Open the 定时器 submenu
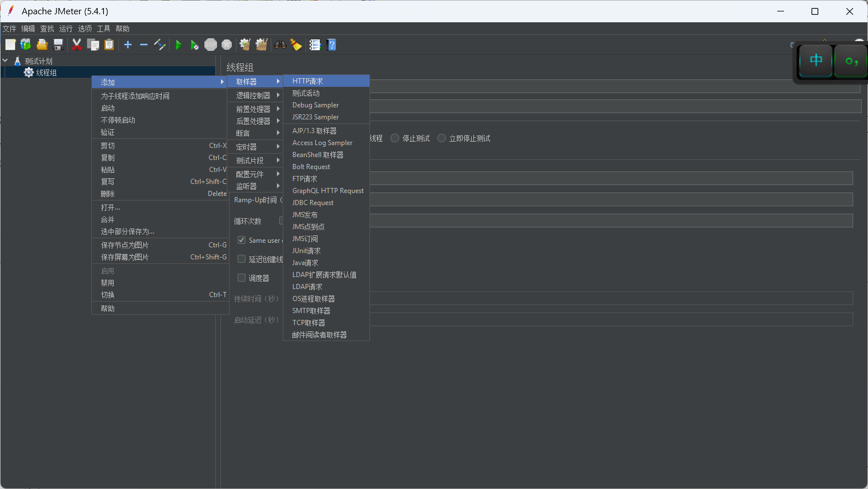Image resolution: width=868 pixels, height=489 pixels. click(255, 147)
